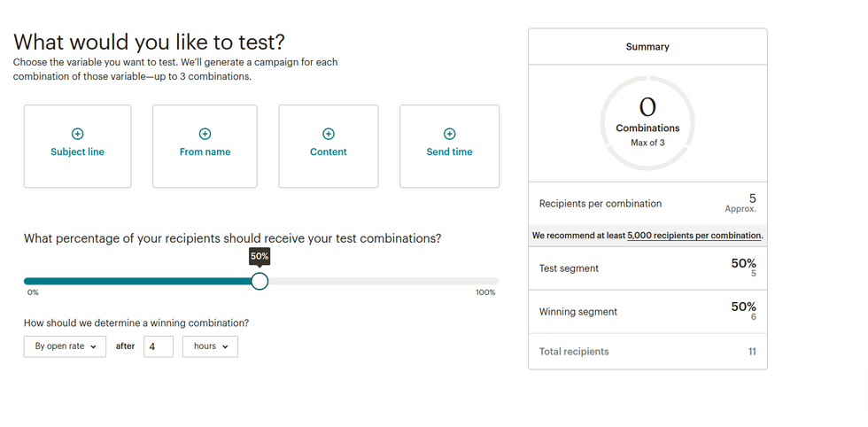Viewport: 868px width, 427px height.
Task: Click the plus icon above Subject line
Action: coord(77,134)
